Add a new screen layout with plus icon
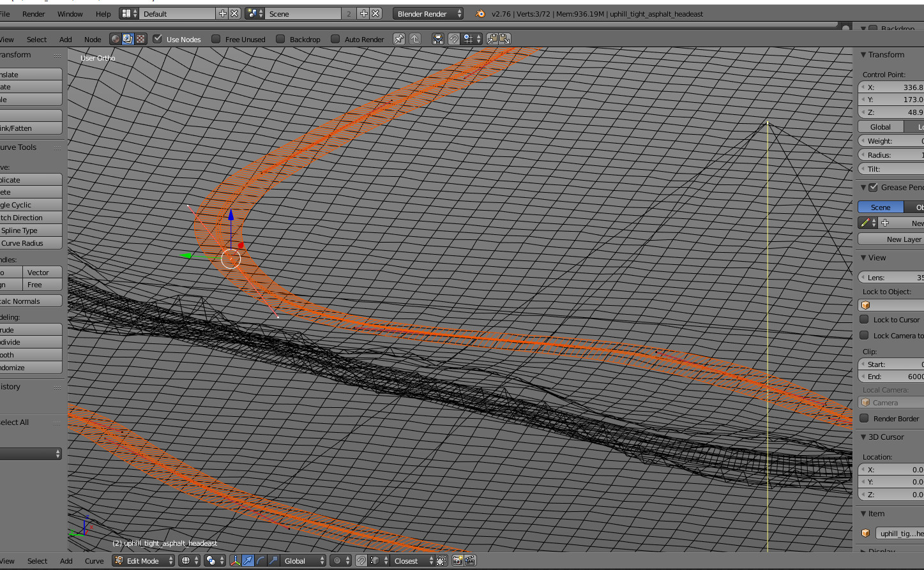This screenshot has height=570, width=924. point(223,13)
